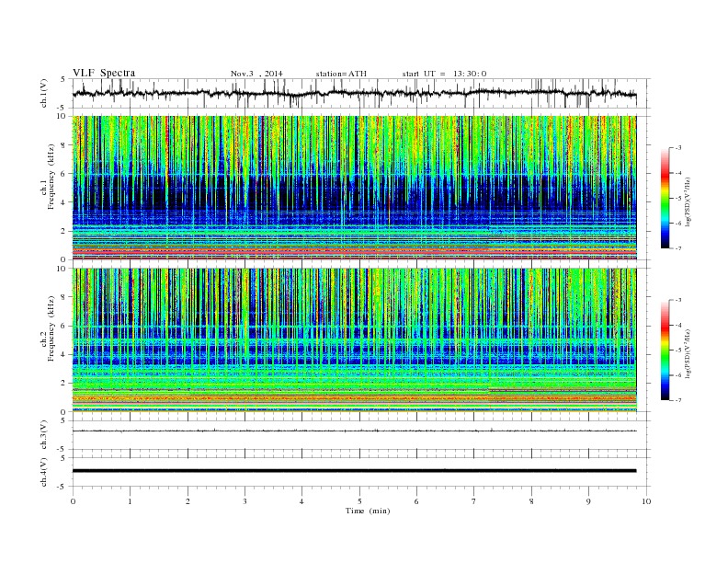This screenshot has height=563, width=728.
Task: Click the "5" tick on the Time axis
Action: click(359, 501)
